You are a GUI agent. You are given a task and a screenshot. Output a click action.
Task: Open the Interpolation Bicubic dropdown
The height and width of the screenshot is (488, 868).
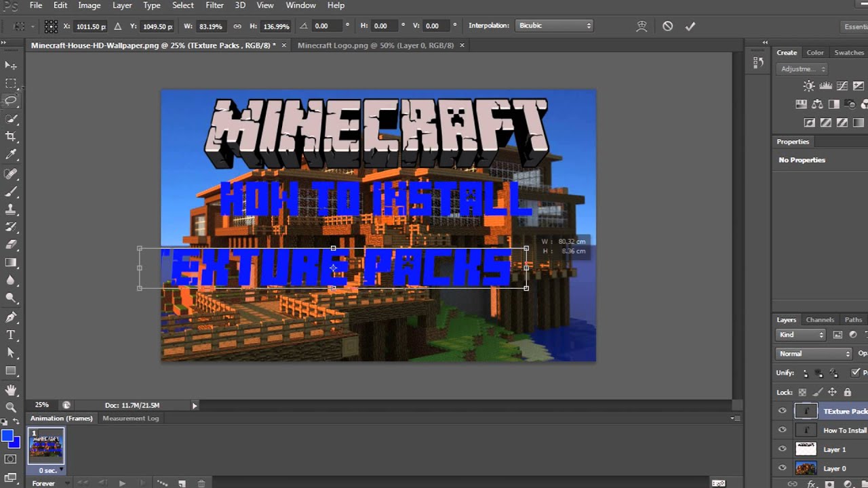pos(554,26)
